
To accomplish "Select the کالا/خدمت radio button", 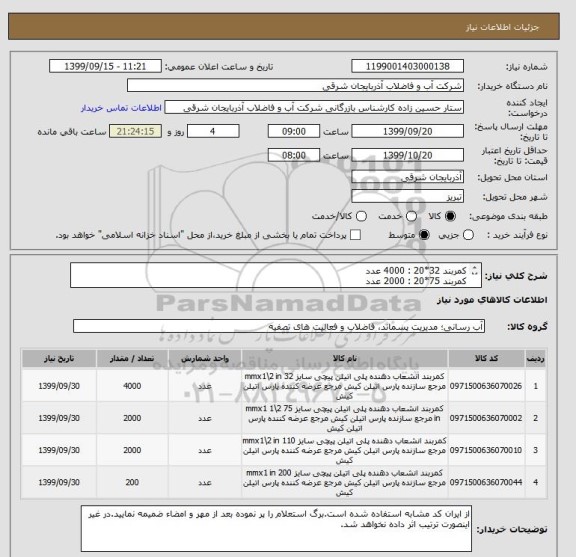I will point(361,216).
